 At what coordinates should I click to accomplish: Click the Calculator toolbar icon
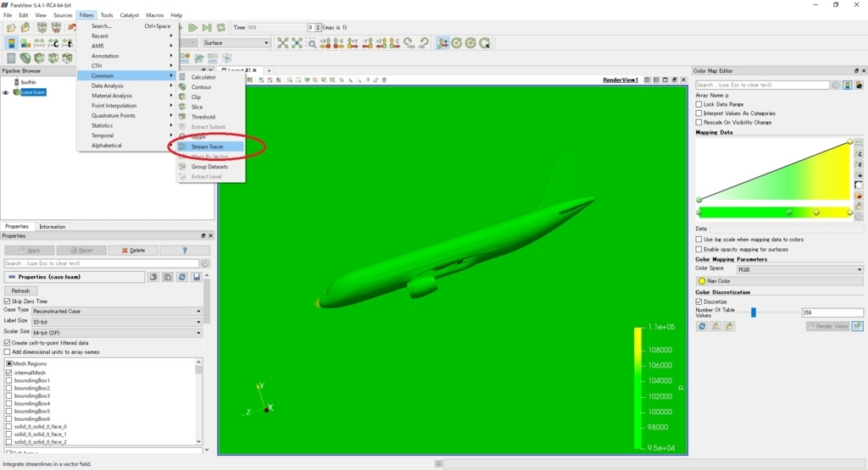coord(11,58)
